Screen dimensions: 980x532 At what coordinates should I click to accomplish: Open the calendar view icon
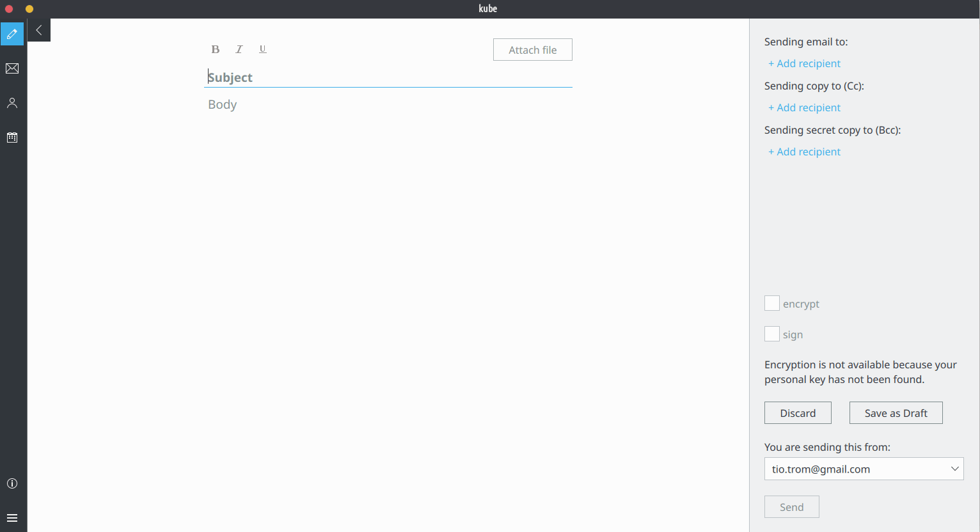tap(12, 137)
